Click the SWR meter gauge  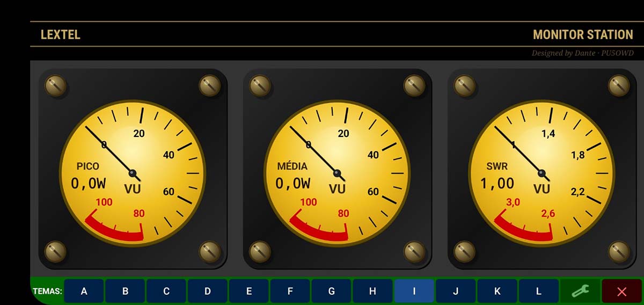541,173
